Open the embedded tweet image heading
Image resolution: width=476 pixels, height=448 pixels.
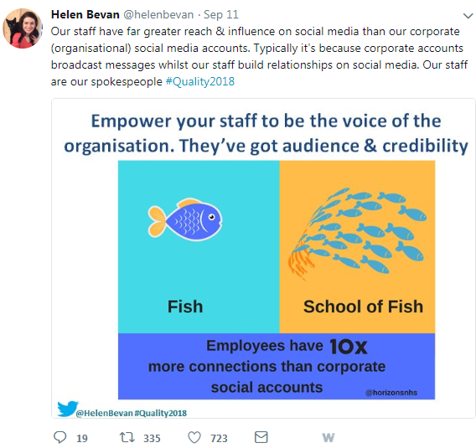[x=266, y=133]
